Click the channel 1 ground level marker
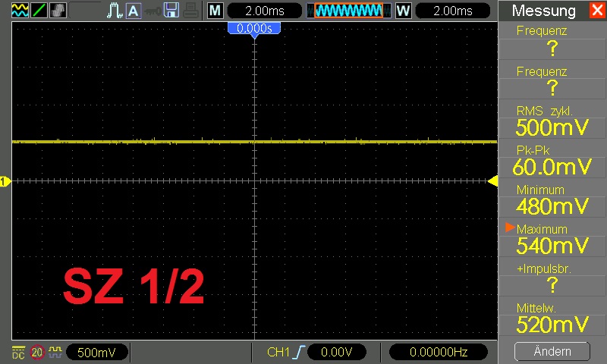 point(5,181)
